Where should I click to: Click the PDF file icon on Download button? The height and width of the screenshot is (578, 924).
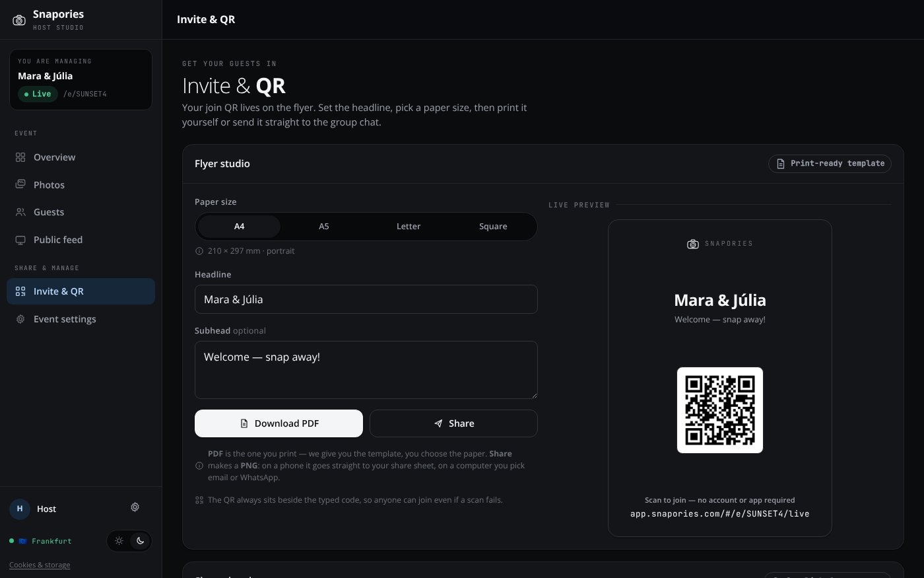(244, 423)
